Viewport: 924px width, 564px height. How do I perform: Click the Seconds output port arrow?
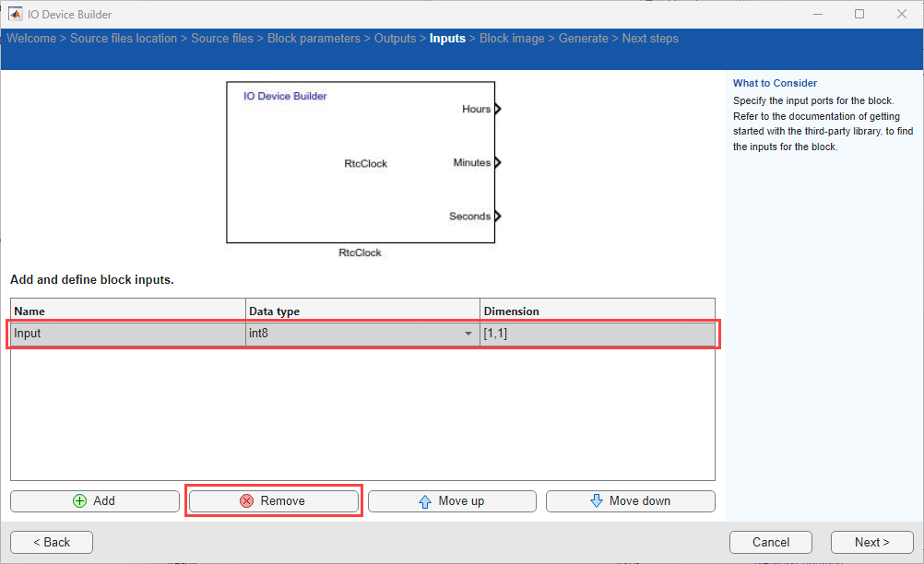click(497, 217)
